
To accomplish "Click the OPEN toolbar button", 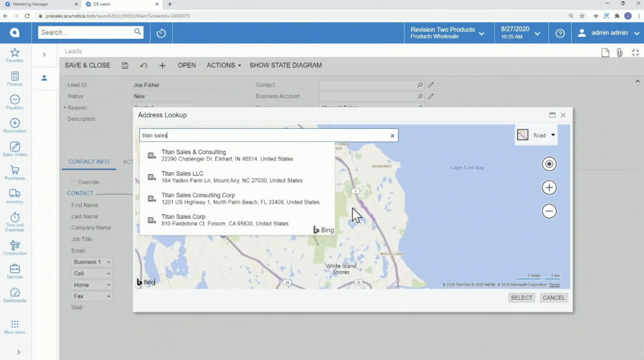I will click(186, 65).
